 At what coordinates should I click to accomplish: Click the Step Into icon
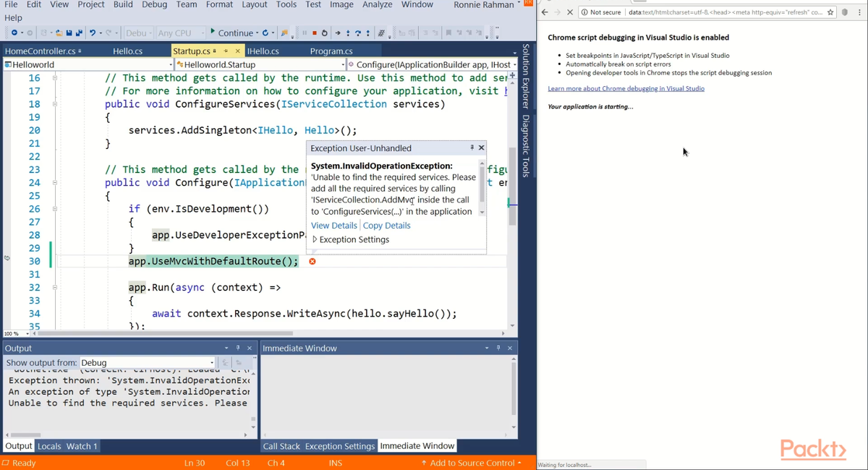pos(348,33)
